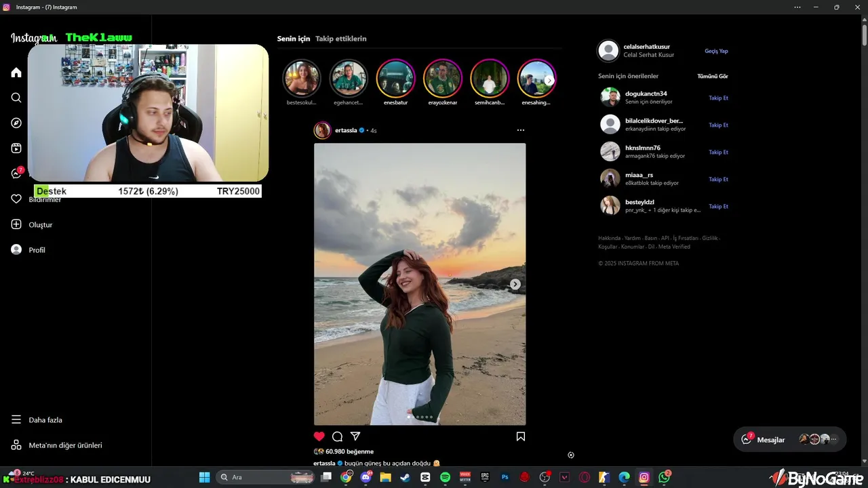Follow bilalcelikdover_ber with Takip Et
This screenshot has height=488, width=868.
[x=718, y=125]
